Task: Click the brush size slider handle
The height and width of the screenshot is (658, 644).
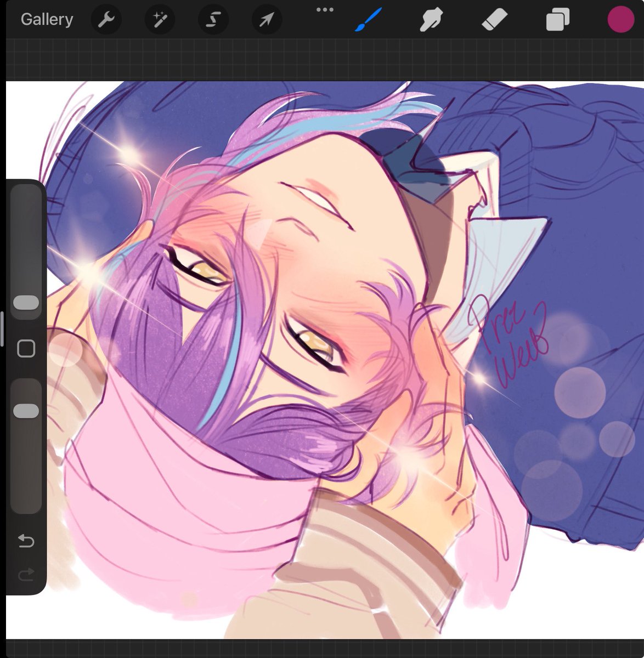Action: coord(26,303)
